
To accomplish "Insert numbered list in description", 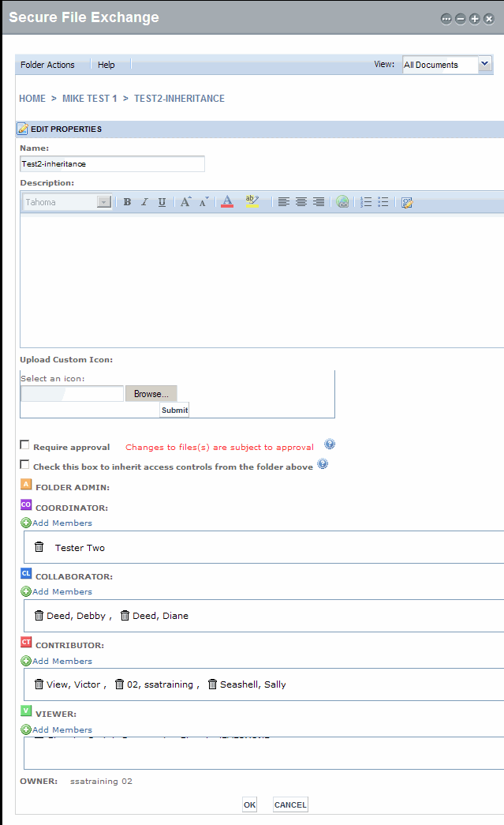I will click(365, 202).
